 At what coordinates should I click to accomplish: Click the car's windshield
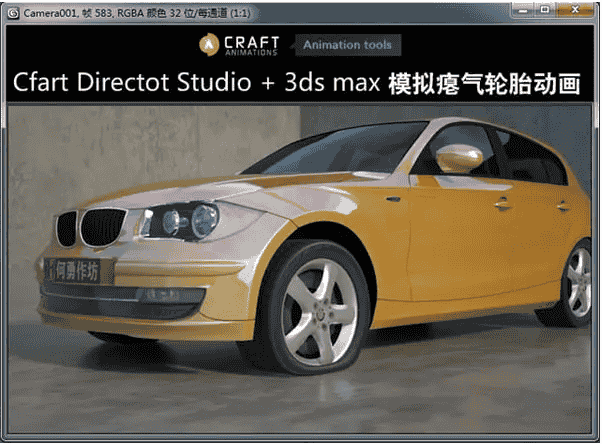coord(330,150)
